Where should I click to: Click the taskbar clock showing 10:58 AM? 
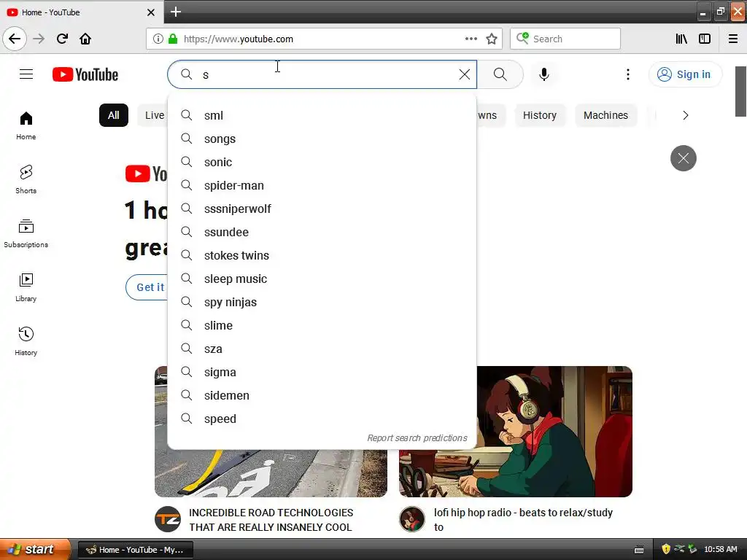click(x=720, y=549)
